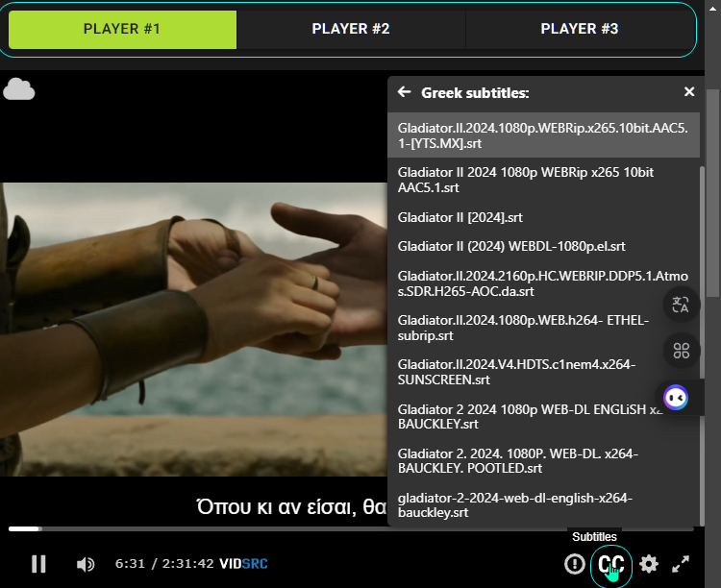Viewport: 721px width, 588px height.
Task: Click the subtitle list scrollbar
Action: coord(702,345)
